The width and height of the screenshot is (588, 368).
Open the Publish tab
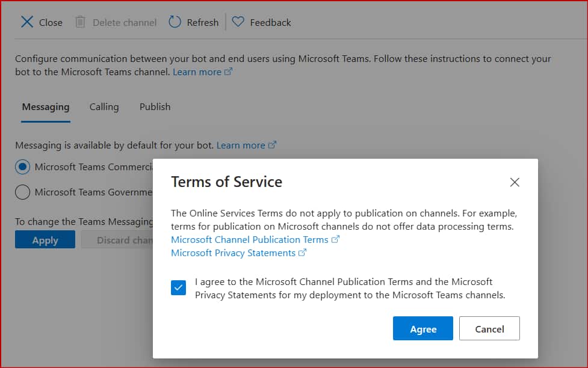pos(155,106)
